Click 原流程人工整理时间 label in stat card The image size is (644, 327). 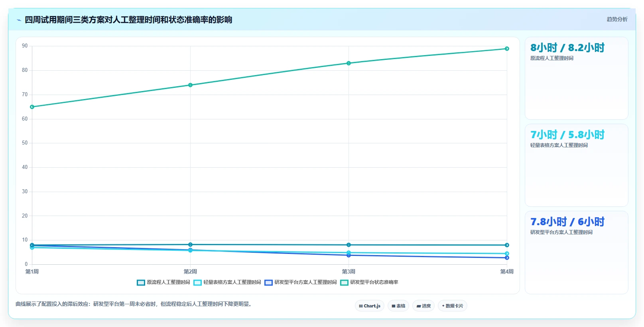tap(552, 58)
